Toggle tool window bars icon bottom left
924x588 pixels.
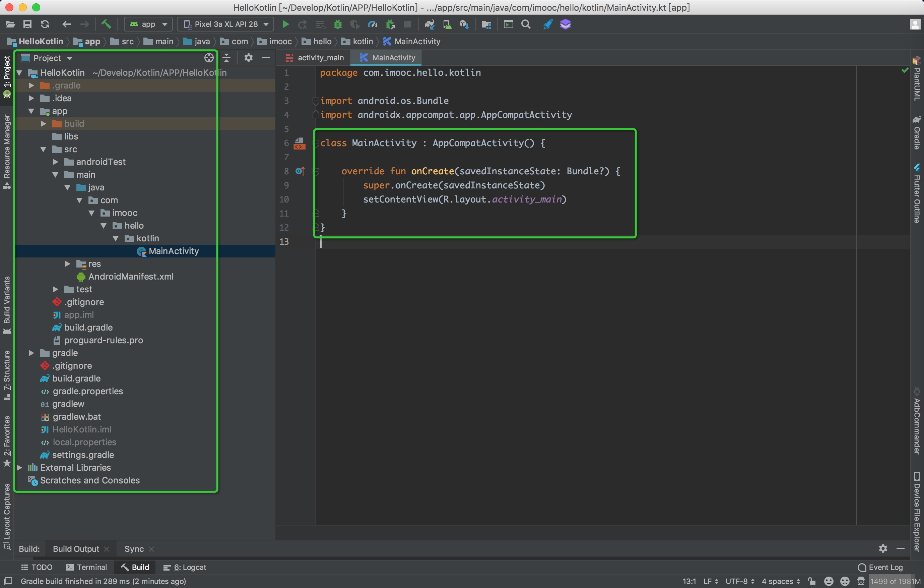(8, 581)
